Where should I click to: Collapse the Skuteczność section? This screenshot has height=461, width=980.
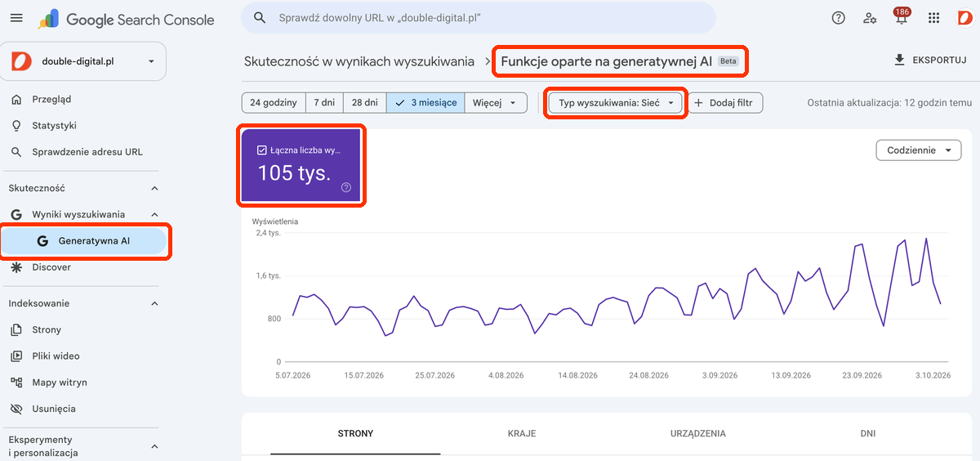pos(154,188)
